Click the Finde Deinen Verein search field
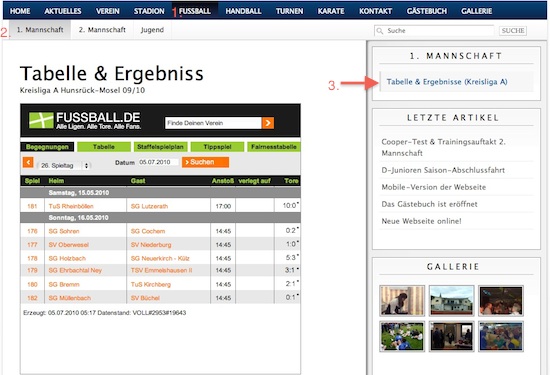The image size is (550, 375). (x=213, y=123)
